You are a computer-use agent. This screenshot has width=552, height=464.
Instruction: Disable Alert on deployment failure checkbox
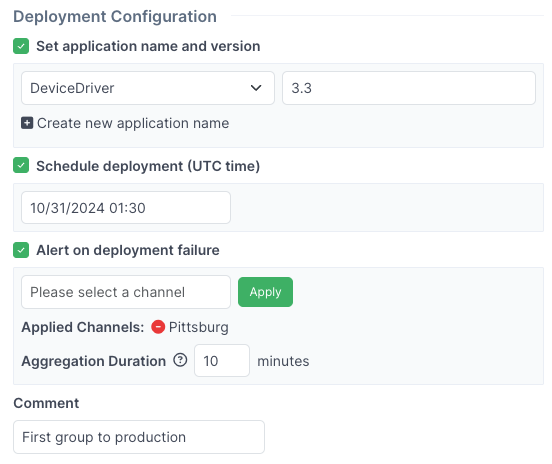pyautogui.click(x=21, y=250)
